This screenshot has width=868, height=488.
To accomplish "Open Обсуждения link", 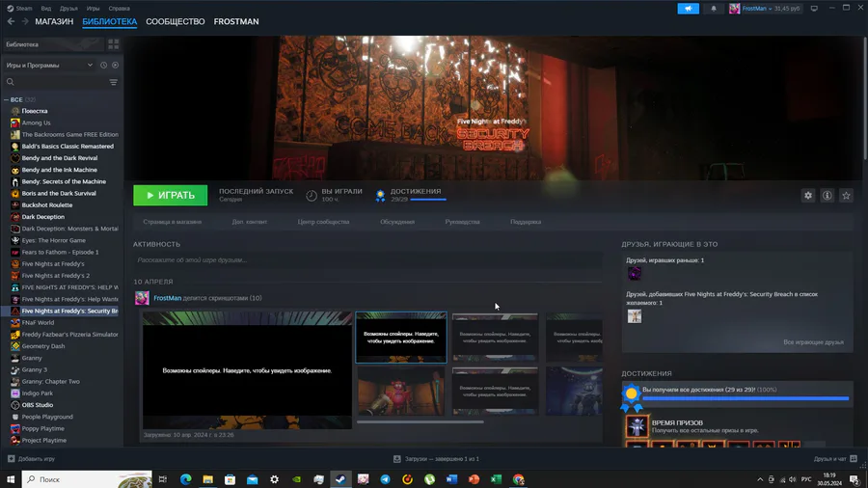I will [397, 222].
